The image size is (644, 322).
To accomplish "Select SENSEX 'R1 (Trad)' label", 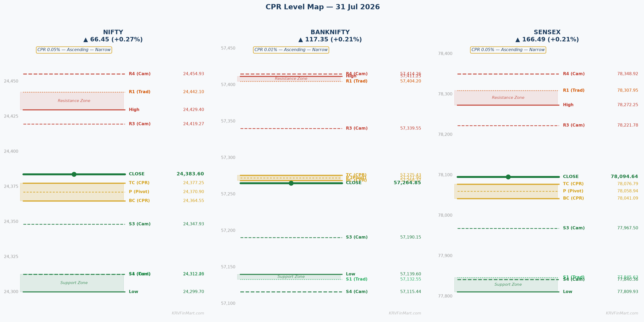I will 574,90.
